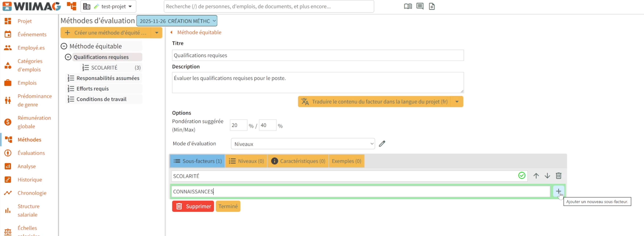Click the Terminé button
Image resolution: width=644 pixels, height=236 pixels.
(x=228, y=206)
